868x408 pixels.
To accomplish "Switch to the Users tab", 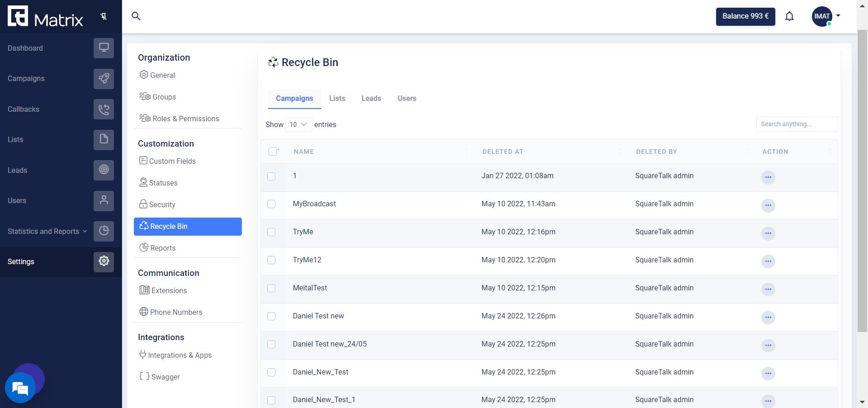I will pyautogui.click(x=407, y=98).
